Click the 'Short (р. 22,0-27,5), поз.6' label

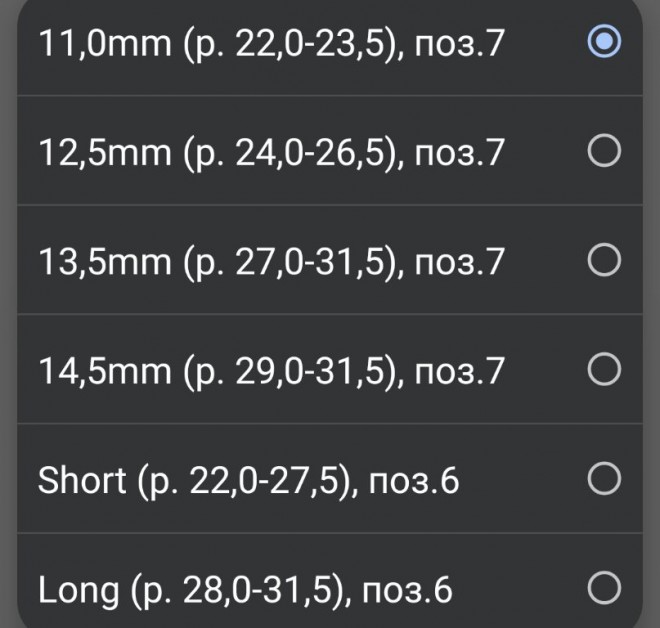tap(248, 481)
